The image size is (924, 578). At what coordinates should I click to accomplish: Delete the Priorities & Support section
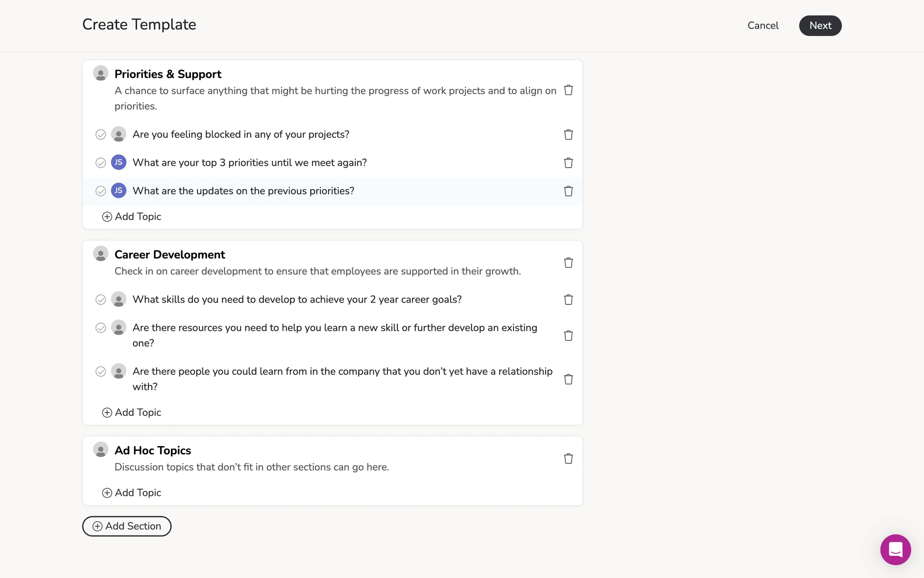point(568,90)
